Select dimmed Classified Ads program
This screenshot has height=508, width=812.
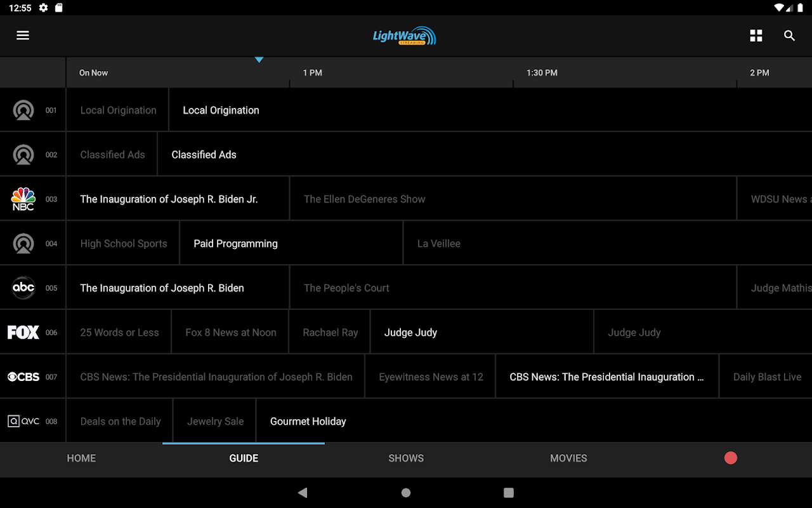click(x=112, y=155)
